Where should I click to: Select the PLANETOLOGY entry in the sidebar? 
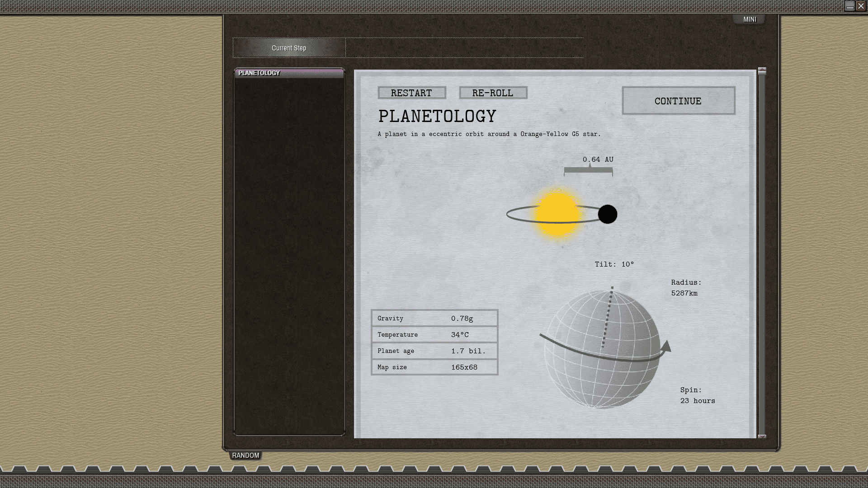pyautogui.click(x=260, y=73)
